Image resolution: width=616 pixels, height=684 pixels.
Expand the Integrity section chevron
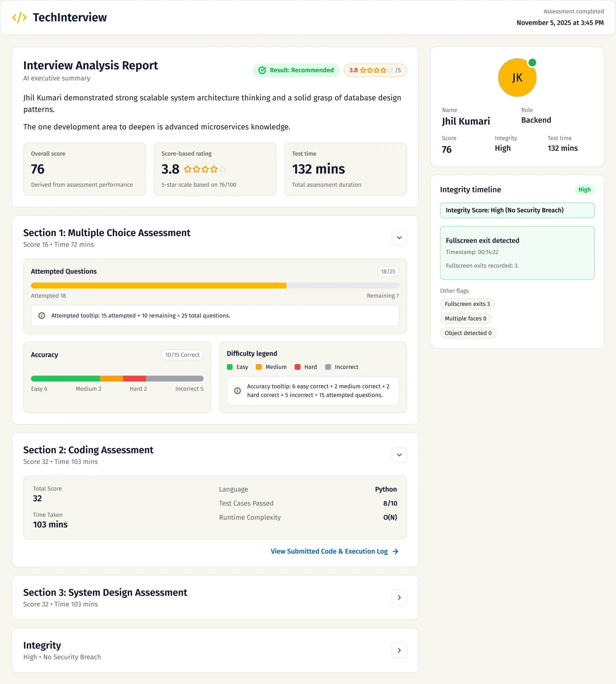399,650
